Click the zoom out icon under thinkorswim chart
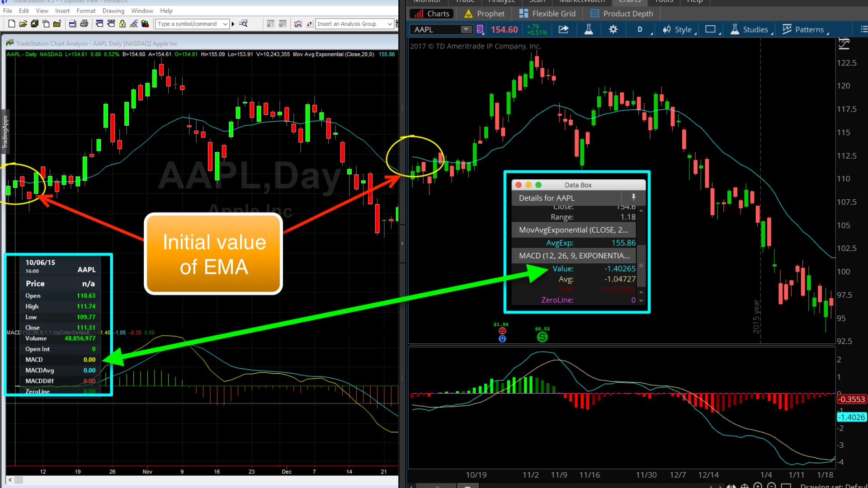 tap(772, 486)
